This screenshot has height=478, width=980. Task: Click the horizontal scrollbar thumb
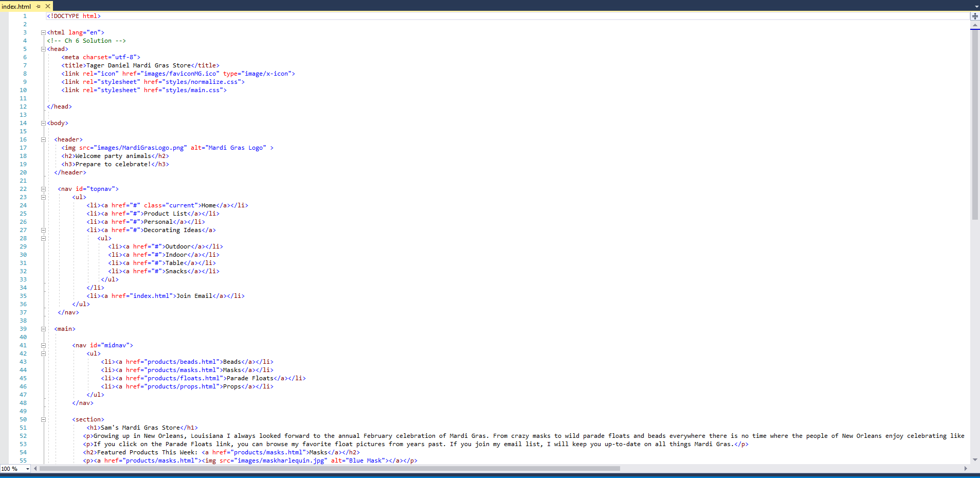pyautogui.click(x=329, y=469)
